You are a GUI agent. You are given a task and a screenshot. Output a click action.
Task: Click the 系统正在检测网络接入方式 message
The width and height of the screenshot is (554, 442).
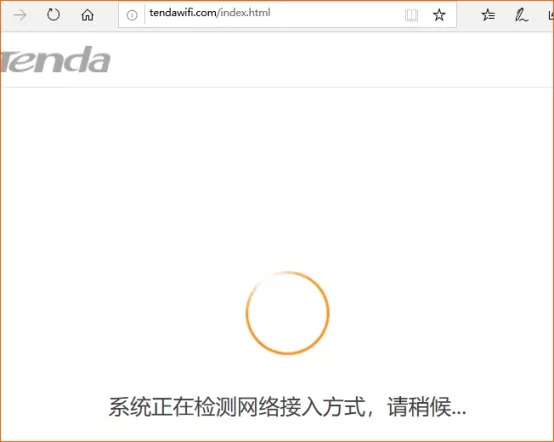(236, 407)
